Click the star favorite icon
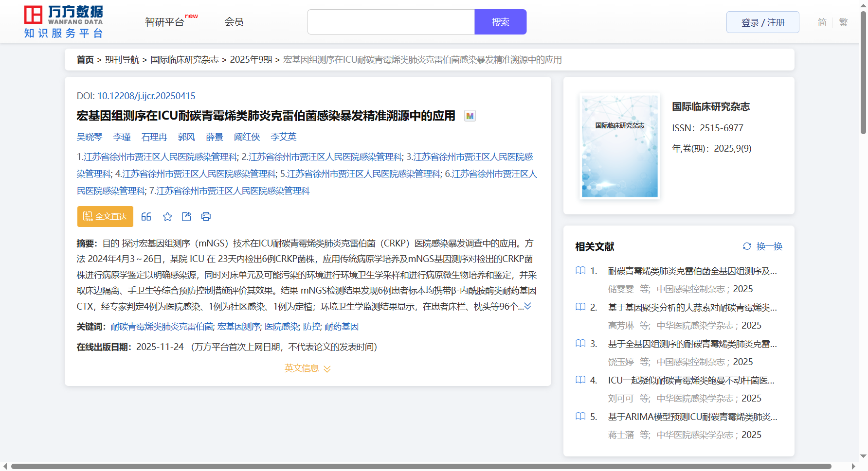Viewport: 868px width, 471px height. (167, 217)
